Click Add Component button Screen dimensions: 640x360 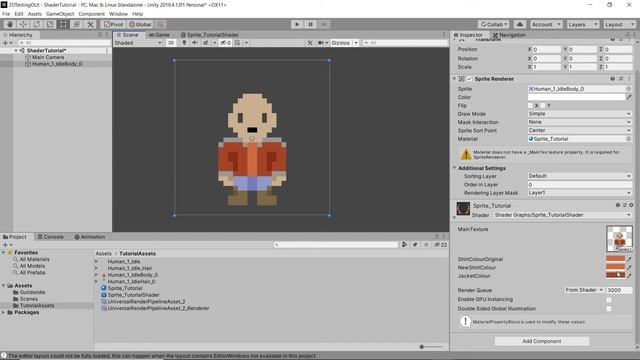tap(542, 341)
